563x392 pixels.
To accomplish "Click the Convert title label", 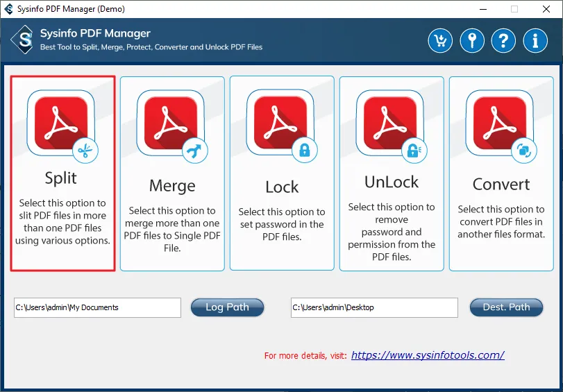I will (x=501, y=185).
